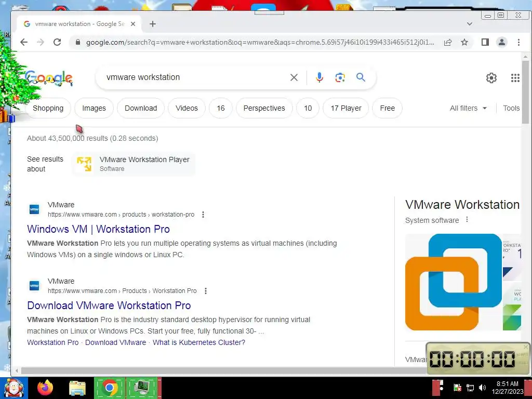Share this page from the address bar
Viewport: 532px width, 399px height.
coord(448,42)
